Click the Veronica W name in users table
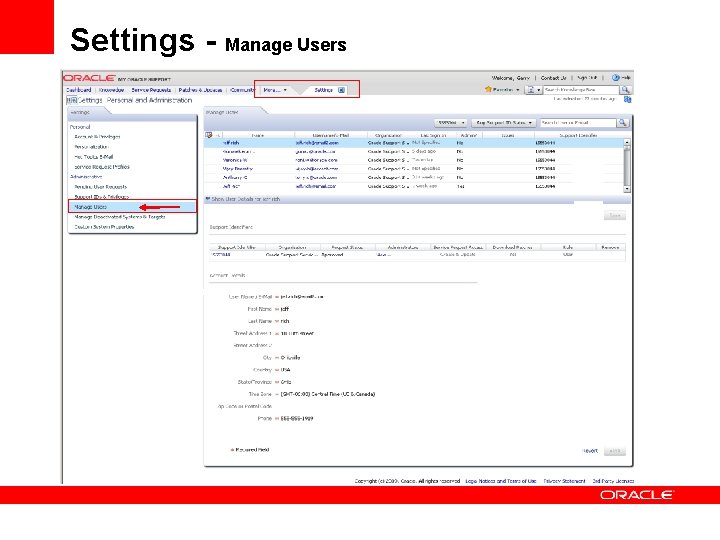Screen dimensions: 720x540 coord(235,160)
